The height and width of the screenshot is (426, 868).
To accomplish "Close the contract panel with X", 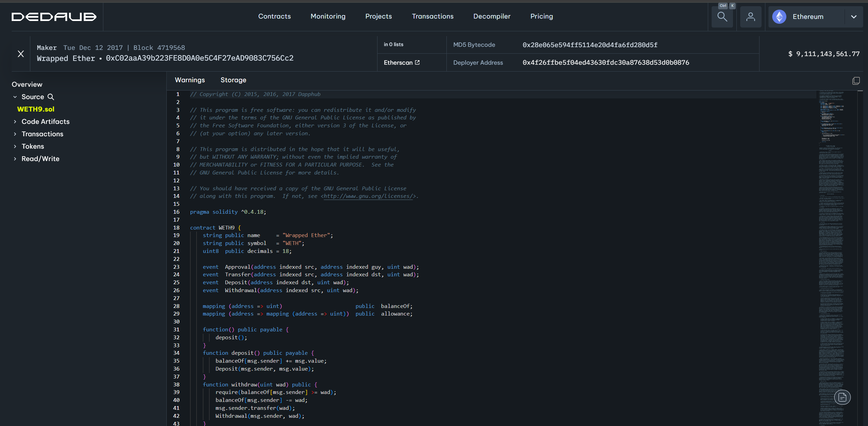I will (21, 54).
